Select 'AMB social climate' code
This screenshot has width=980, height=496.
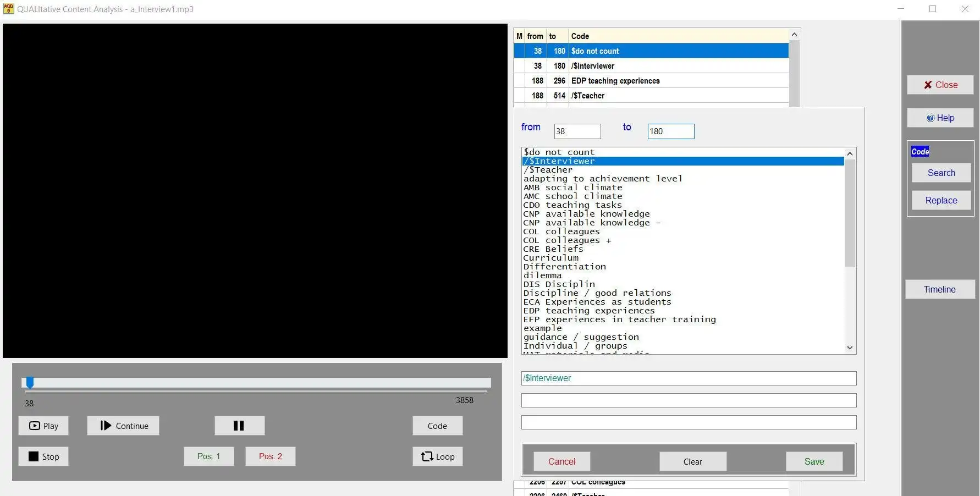click(683, 188)
